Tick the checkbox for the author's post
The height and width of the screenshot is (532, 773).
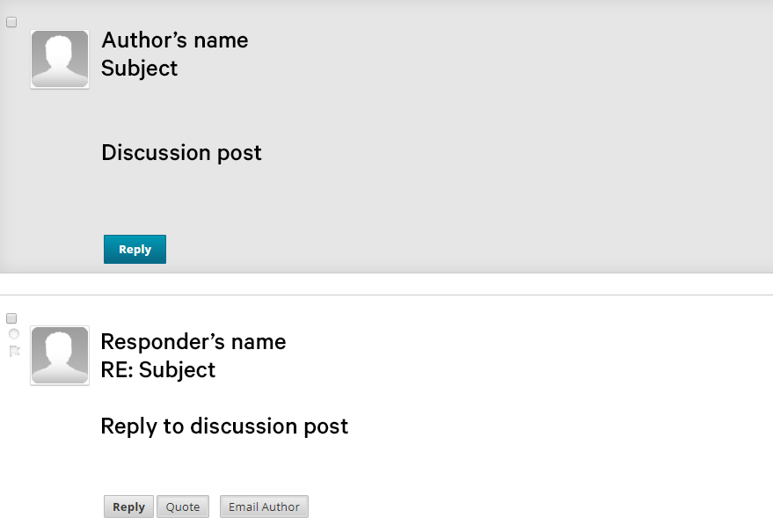click(x=11, y=22)
